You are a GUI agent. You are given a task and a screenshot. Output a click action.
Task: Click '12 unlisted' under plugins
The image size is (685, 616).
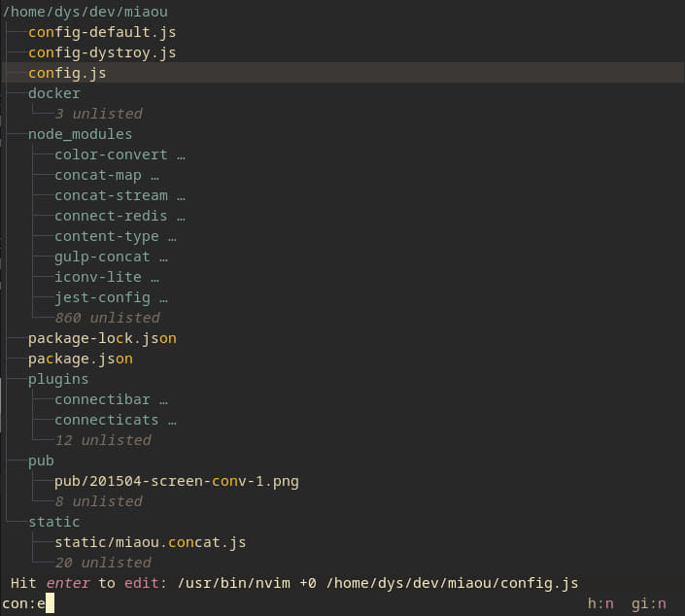(103, 440)
